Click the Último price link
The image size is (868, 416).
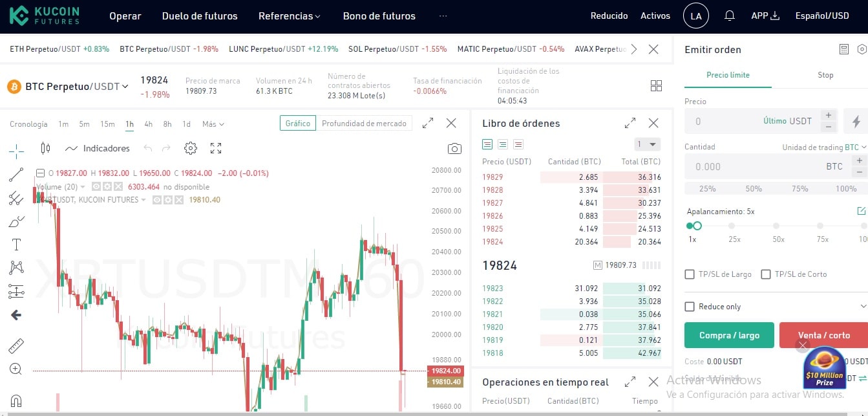(x=774, y=121)
